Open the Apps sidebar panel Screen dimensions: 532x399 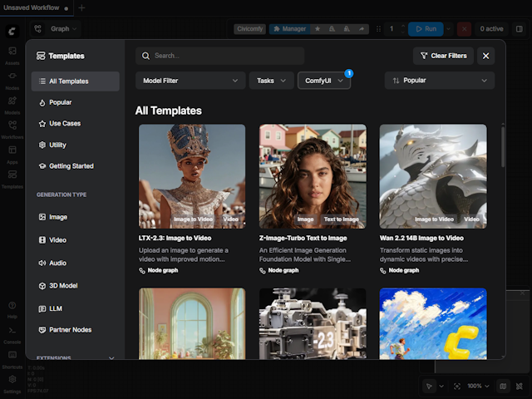pyautogui.click(x=12, y=154)
